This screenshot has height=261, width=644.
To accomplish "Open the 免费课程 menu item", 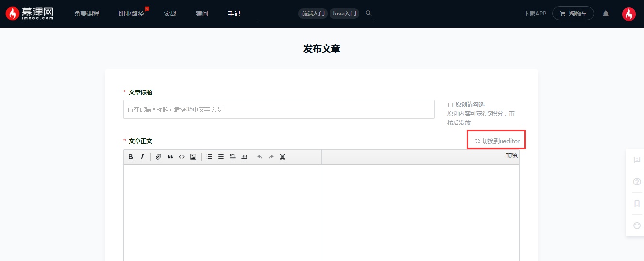I will pyautogui.click(x=87, y=14).
